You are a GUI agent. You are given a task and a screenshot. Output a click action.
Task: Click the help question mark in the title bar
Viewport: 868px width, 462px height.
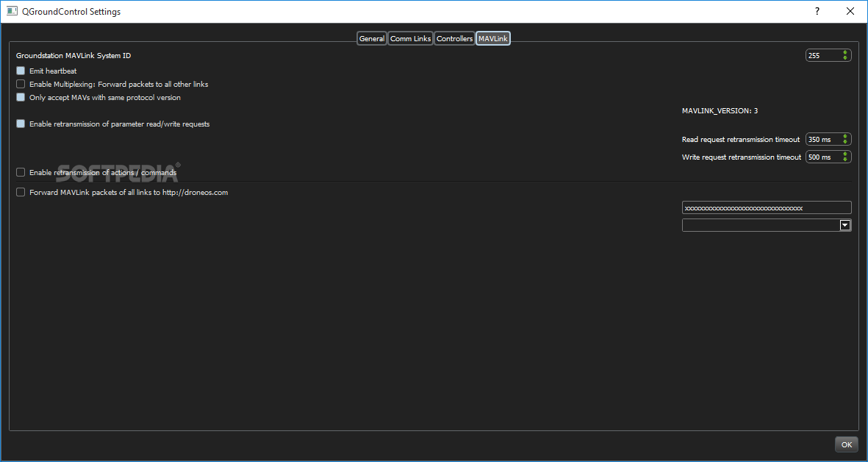817,11
